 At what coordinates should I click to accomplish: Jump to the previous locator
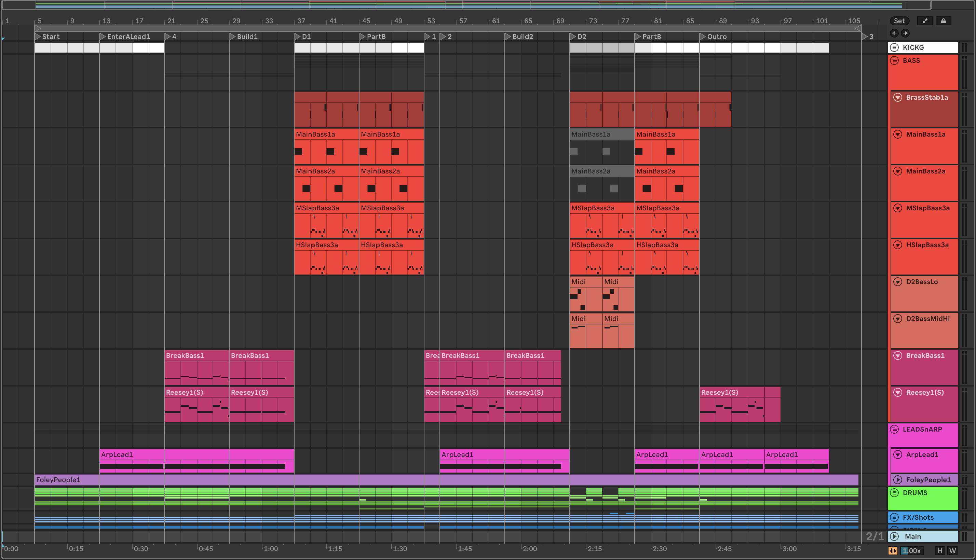coord(894,33)
